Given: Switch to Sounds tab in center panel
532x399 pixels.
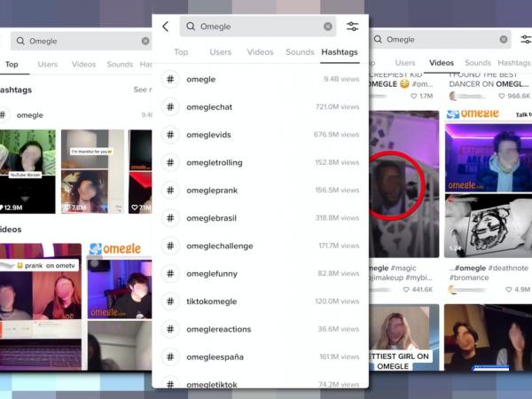Looking at the screenshot, I should tap(300, 52).
